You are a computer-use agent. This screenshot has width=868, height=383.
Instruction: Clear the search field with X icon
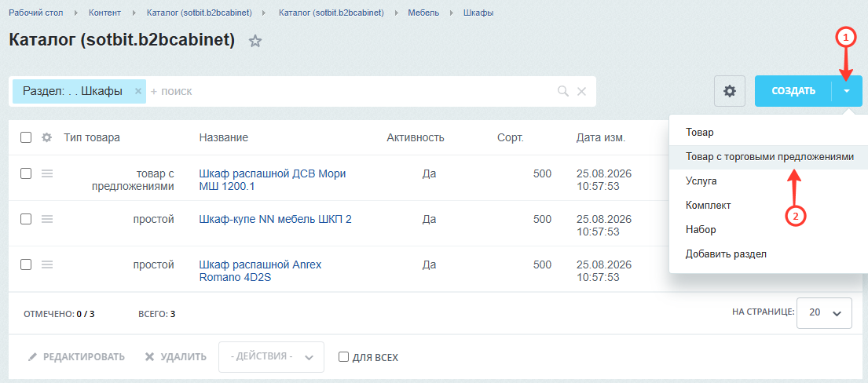pyautogui.click(x=581, y=91)
